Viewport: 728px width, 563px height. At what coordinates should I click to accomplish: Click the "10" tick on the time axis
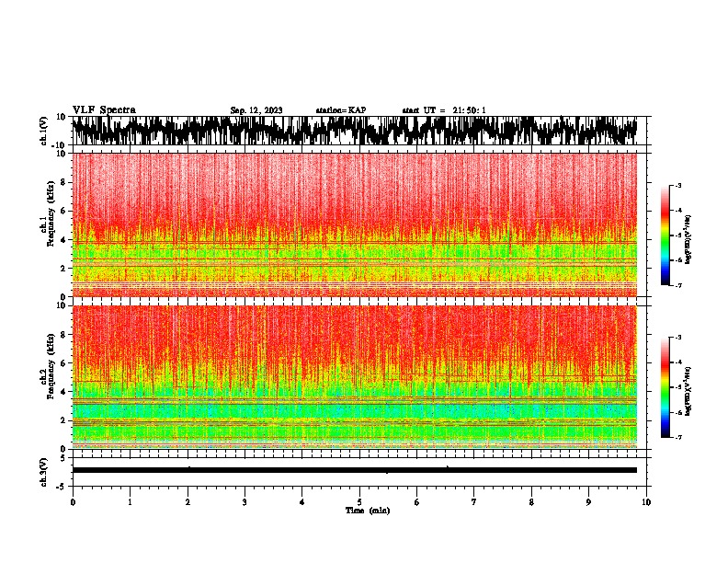(646, 502)
